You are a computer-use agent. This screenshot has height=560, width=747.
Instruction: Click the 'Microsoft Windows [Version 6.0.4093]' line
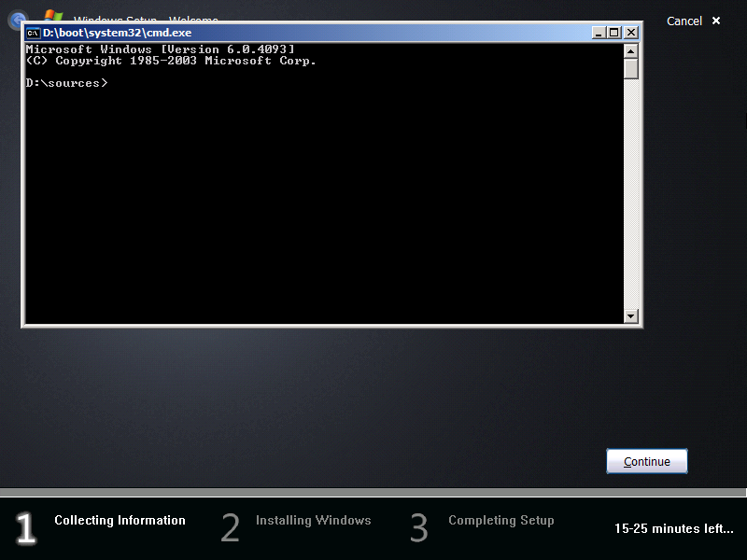pos(160,49)
